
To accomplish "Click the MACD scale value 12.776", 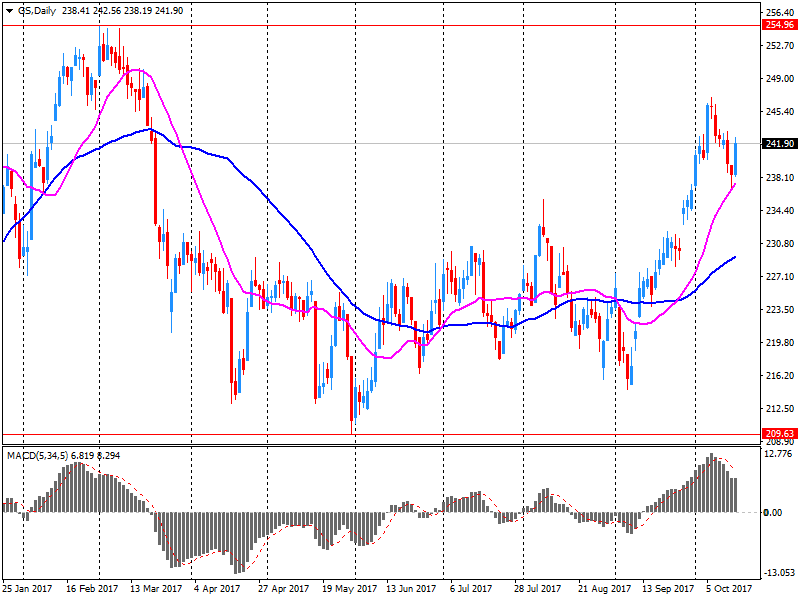I will click(x=779, y=454).
